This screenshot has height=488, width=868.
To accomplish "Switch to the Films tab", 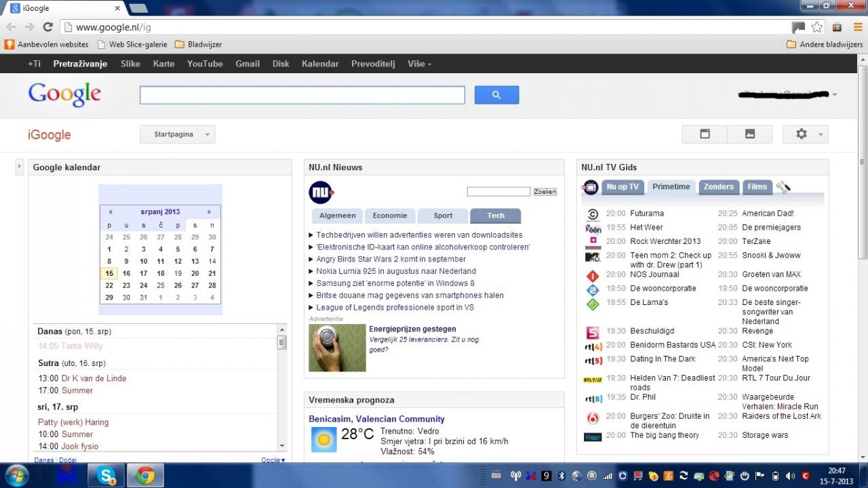I will click(757, 187).
